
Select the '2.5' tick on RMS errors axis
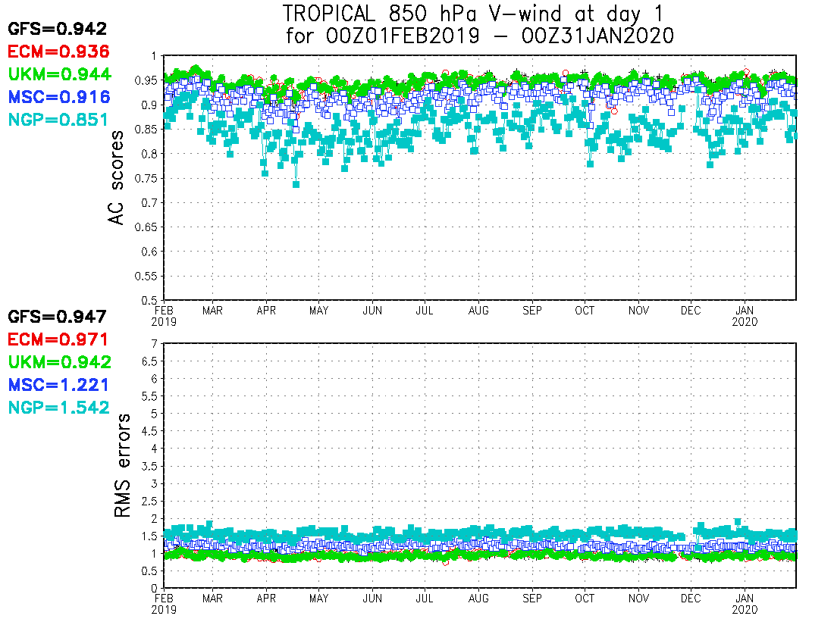click(149, 502)
